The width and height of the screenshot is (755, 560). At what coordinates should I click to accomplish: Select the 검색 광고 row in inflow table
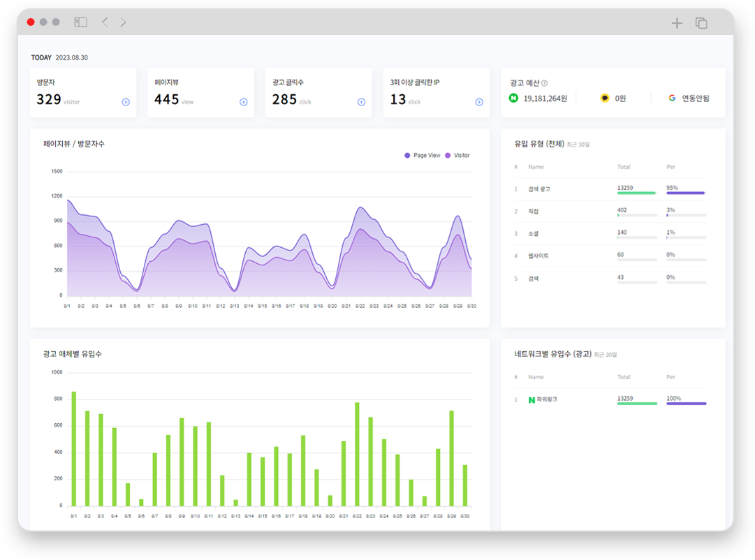540,189
